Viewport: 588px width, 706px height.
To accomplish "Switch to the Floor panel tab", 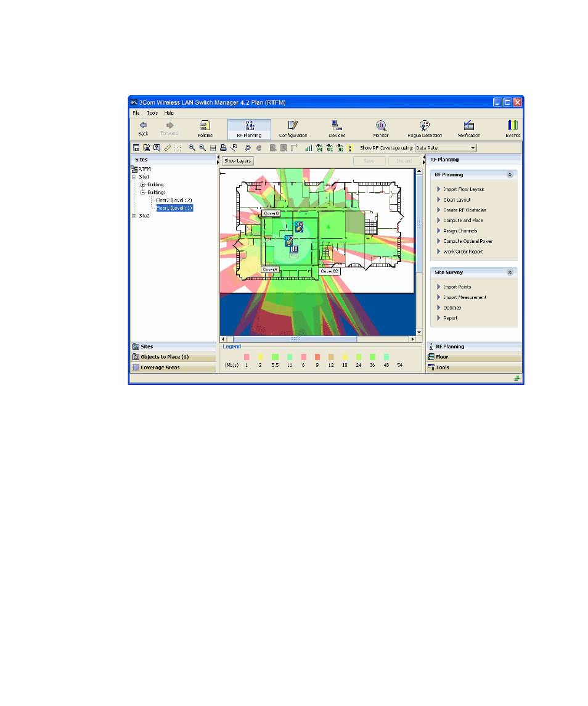I will point(474,357).
